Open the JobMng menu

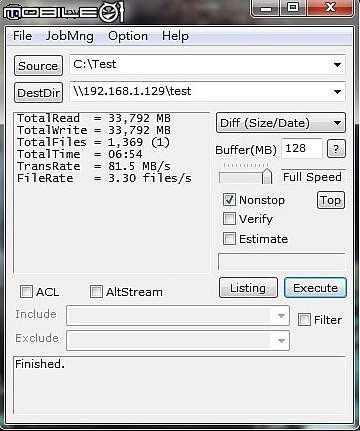point(69,36)
